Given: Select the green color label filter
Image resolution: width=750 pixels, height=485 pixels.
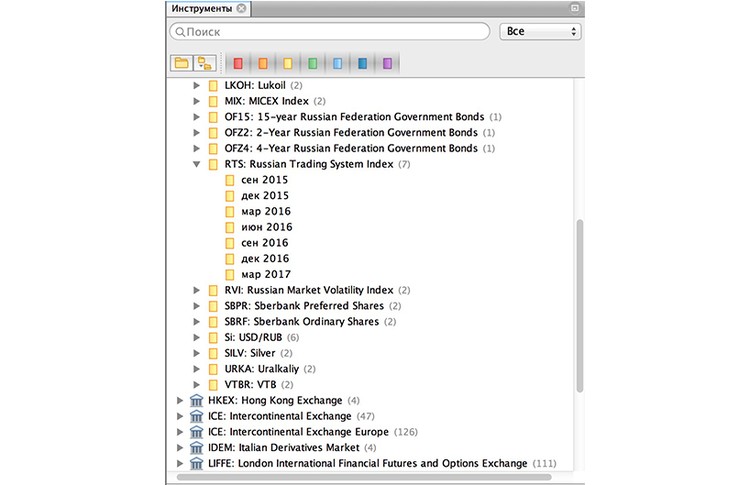Looking at the screenshot, I should pos(312,63).
